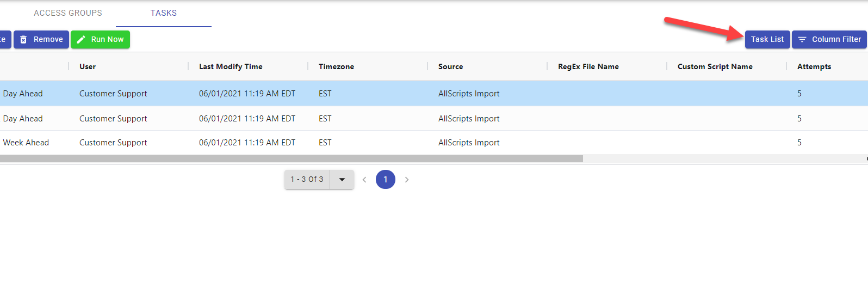Click the Source column header
Screen dimensions: 868x300
(451, 66)
